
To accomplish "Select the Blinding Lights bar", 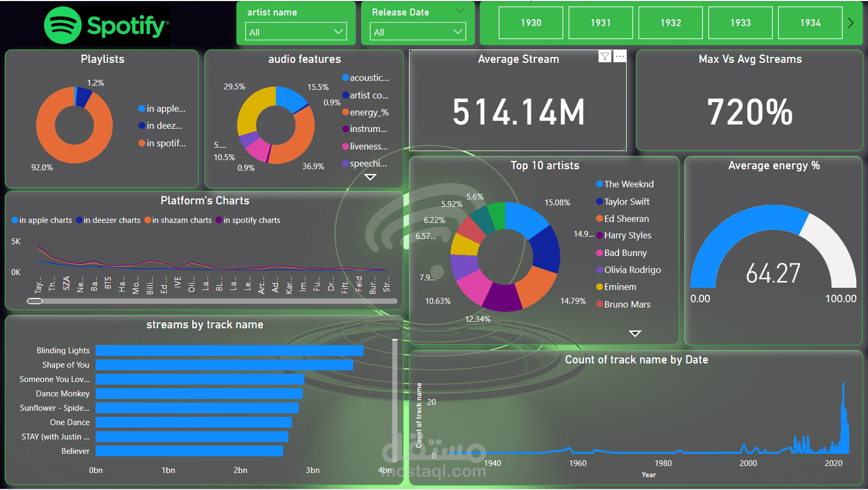I will click(x=230, y=351).
